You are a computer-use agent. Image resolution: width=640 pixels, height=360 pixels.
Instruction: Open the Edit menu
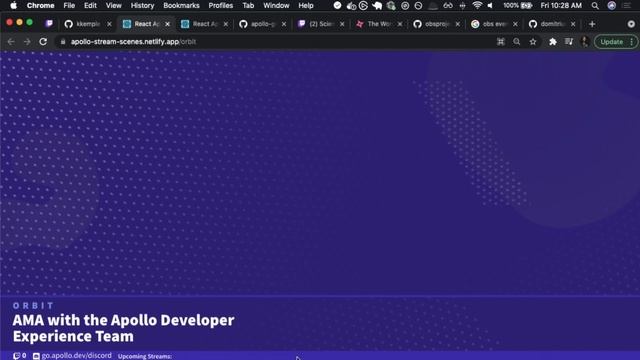pyautogui.click(x=90, y=5)
